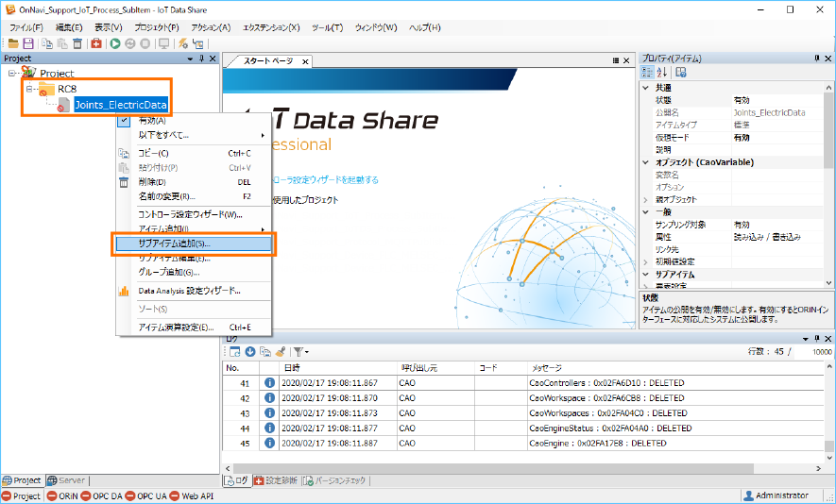
Task: Toggle the 有効(A) checked menu item
Action: [x=151, y=121]
